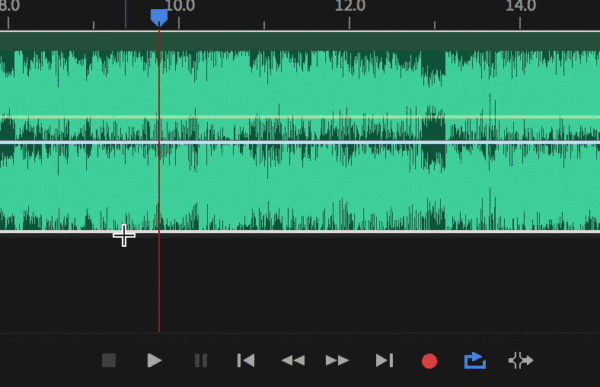Click the 14.0 mark on time ruler
600x387 pixels.
[521, 6]
